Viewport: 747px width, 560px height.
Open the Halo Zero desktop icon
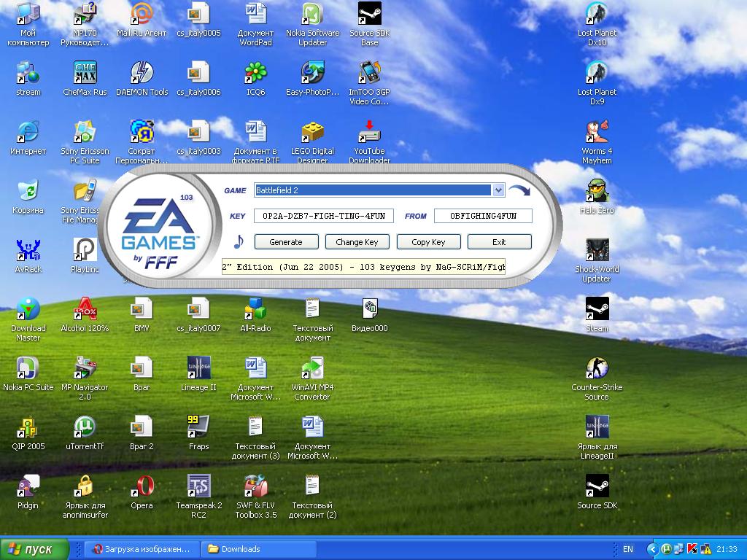pyautogui.click(x=597, y=191)
